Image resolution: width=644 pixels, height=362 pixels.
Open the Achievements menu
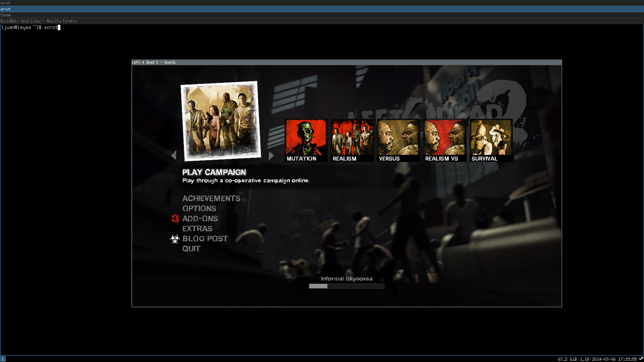[x=211, y=198]
